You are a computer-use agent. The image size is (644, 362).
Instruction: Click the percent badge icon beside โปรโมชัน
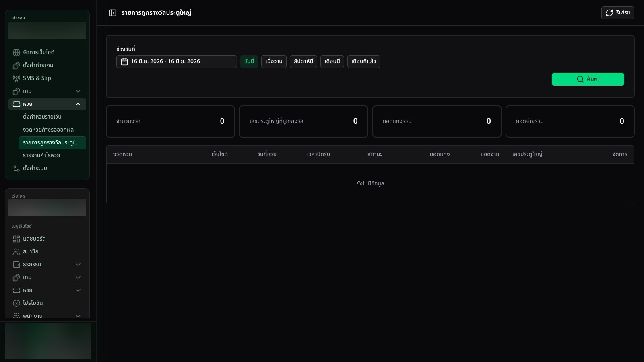(x=17, y=303)
